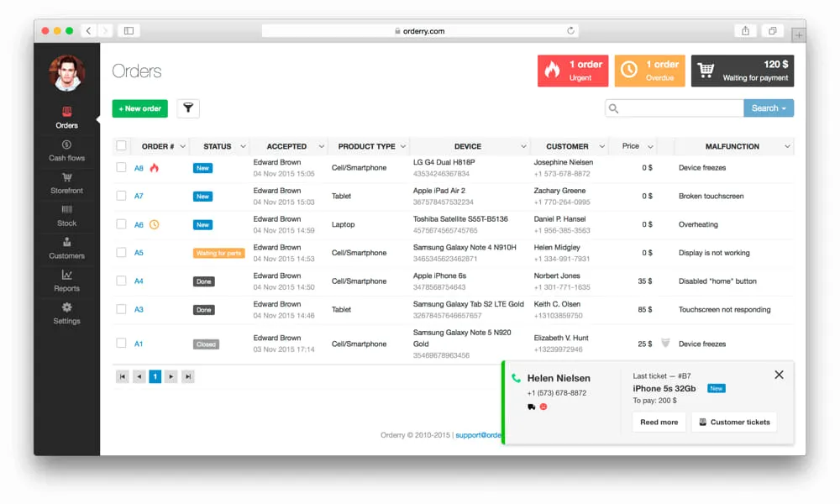Open the Orders section in sidebar
This screenshot has height=504, width=840.
point(66,118)
